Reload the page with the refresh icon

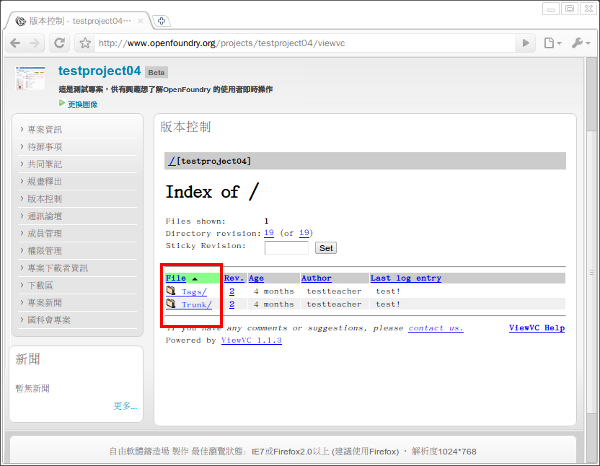[x=59, y=43]
